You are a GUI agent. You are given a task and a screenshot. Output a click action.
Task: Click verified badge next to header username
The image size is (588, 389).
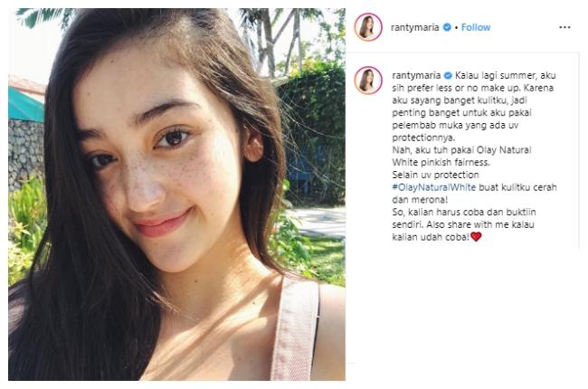[x=446, y=27]
